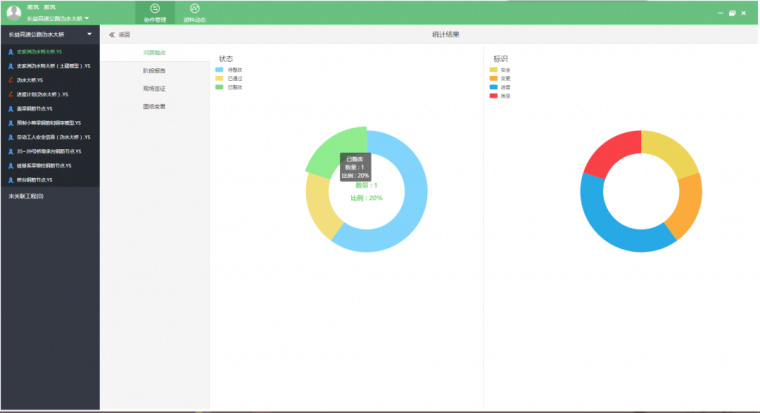The image size is (760, 413).
Task: Open the 协作管理 module icon
Action: (155, 9)
